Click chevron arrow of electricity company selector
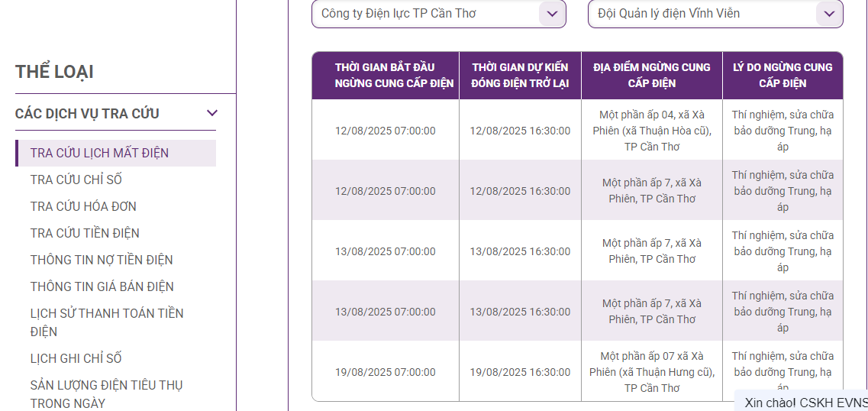This screenshot has width=868, height=411. (551, 14)
